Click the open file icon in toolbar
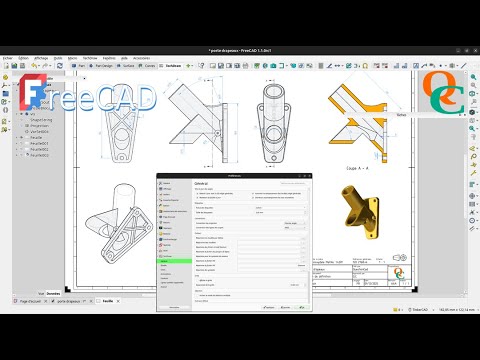 (14, 66)
